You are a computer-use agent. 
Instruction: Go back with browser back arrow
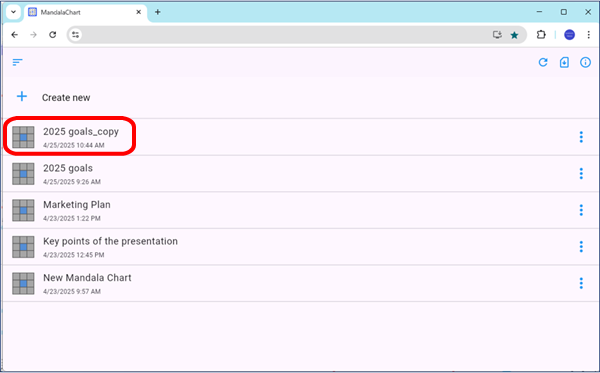(x=15, y=35)
